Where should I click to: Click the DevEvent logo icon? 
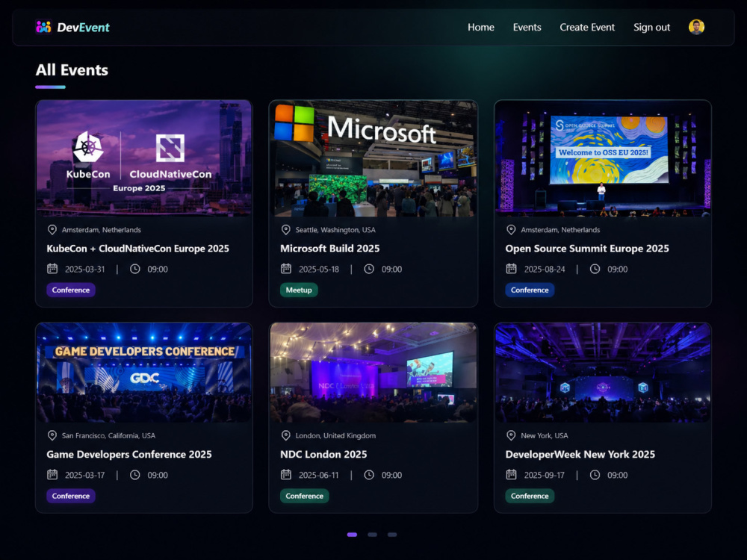[43, 27]
